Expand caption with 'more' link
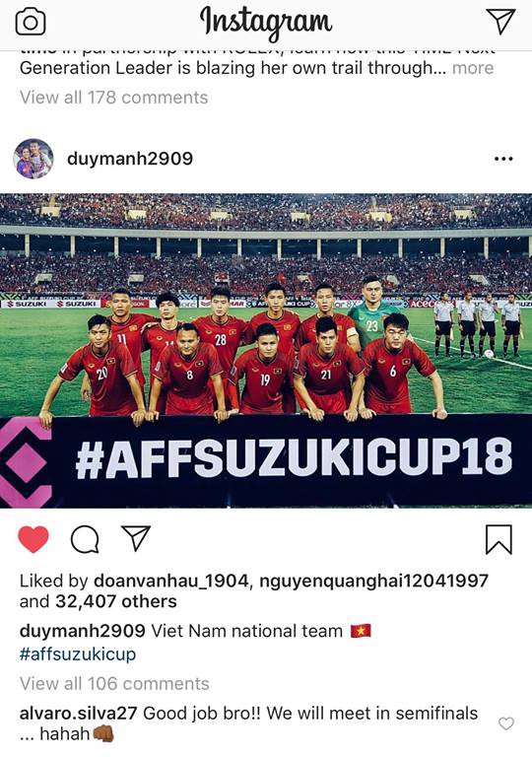Image resolution: width=532 pixels, height=757 pixels. (x=473, y=68)
